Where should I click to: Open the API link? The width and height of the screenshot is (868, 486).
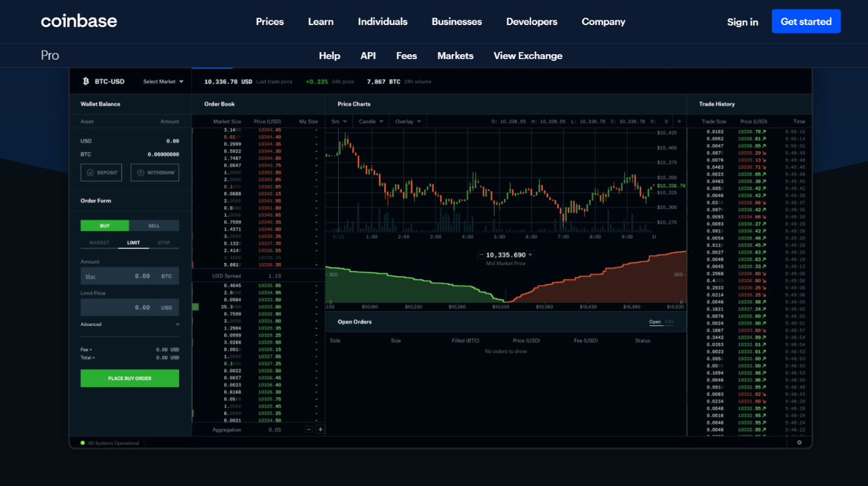pos(368,56)
